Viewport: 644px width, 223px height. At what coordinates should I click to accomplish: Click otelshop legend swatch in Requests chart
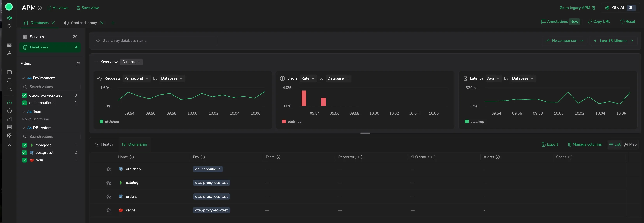[102, 122]
